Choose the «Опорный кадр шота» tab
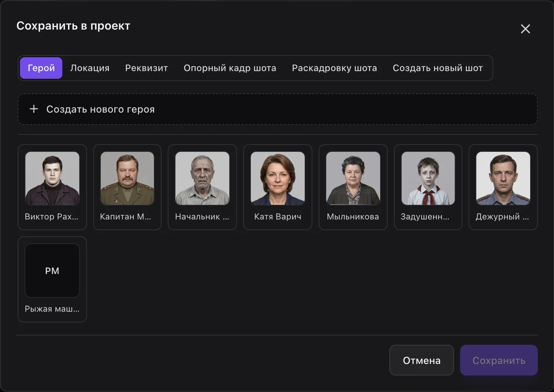The image size is (554, 392). coord(230,68)
